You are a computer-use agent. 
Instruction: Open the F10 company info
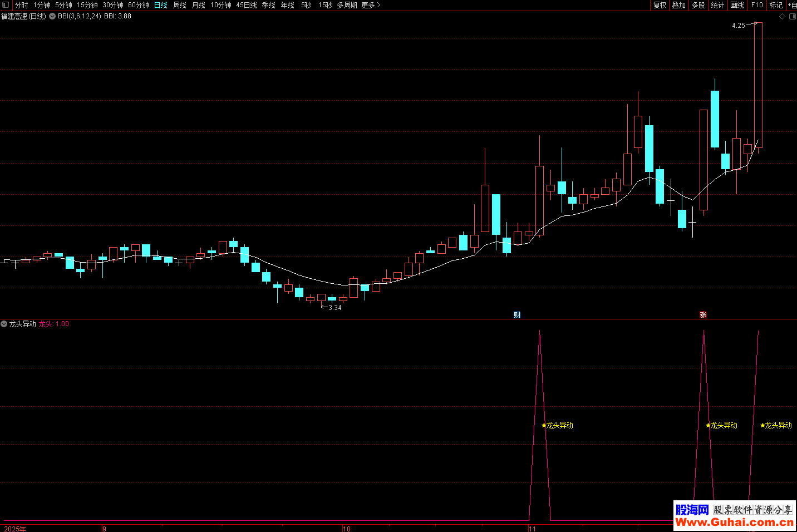coord(757,5)
